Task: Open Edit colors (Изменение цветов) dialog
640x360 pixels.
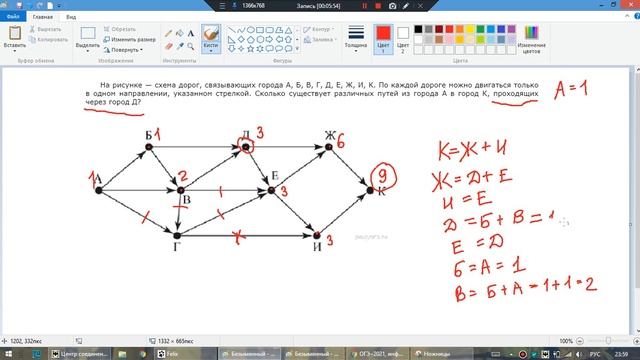Action: [x=531, y=39]
